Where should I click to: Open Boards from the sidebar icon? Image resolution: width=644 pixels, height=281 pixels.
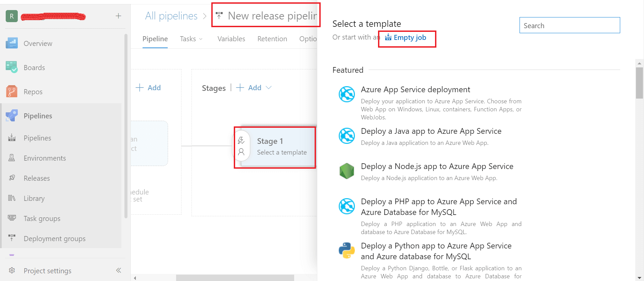point(12,67)
